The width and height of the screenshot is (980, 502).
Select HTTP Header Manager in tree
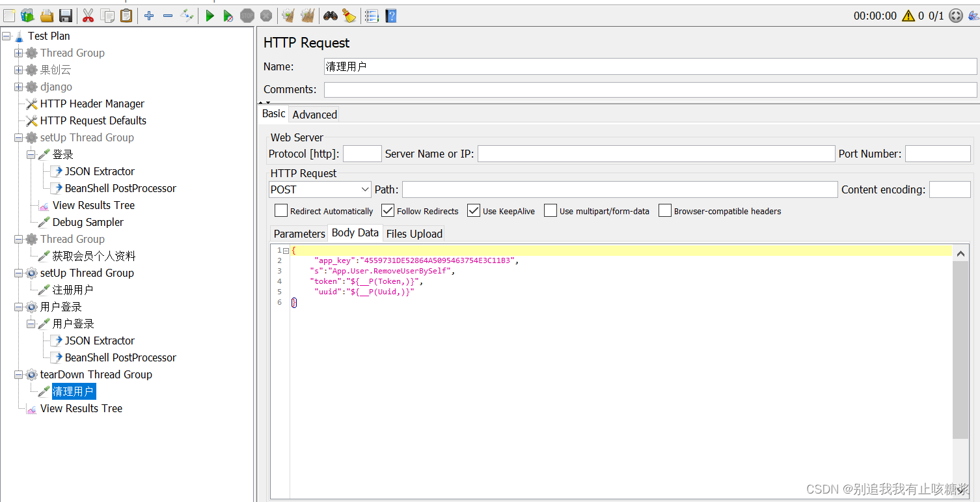[x=92, y=104]
